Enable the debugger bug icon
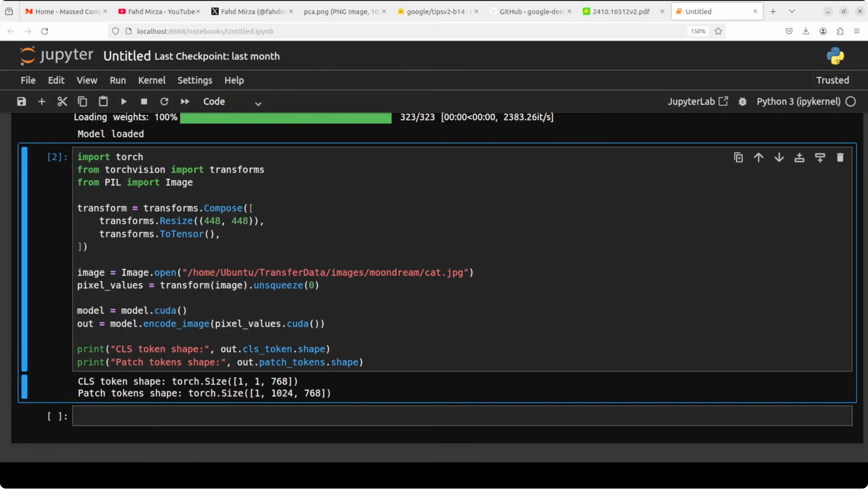Viewport: 868px width, 489px height. pyautogui.click(x=743, y=101)
